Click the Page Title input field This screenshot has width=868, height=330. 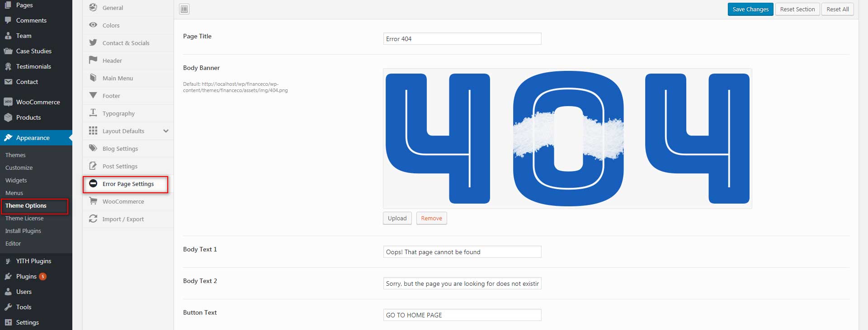point(462,39)
